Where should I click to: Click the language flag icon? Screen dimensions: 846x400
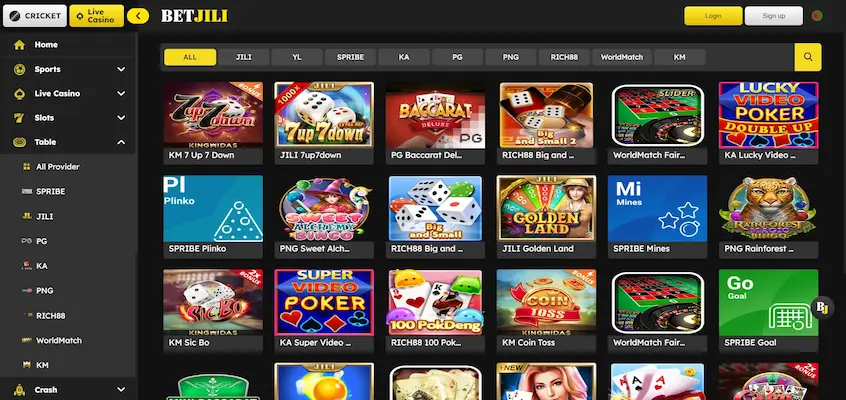(x=817, y=16)
